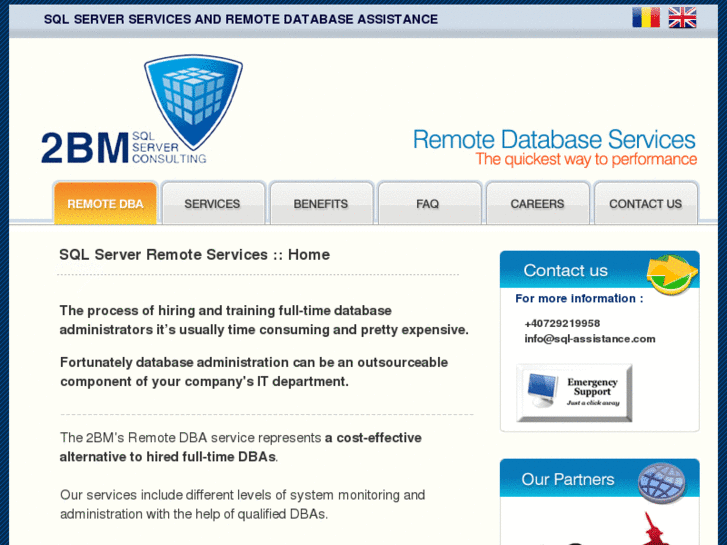727x545 pixels.
Task: Click the 'SQL Server Remote Services :: Home' heading
Action: (x=195, y=254)
